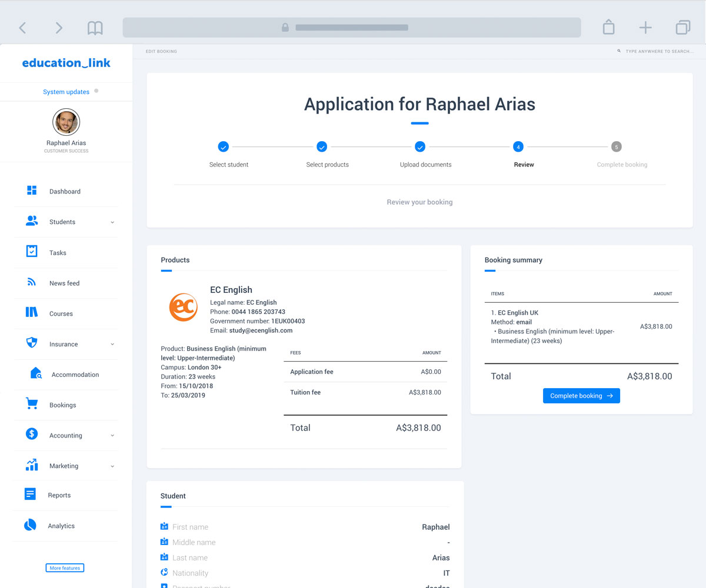This screenshot has height=588, width=706.
Task: Open the Tasks sidebar item
Action: pyautogui.click(x=58, y=253)
